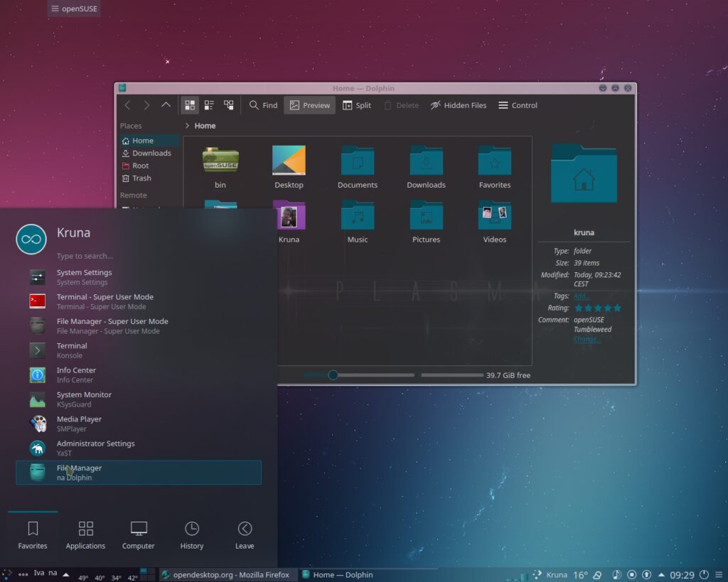Select the Favorites folder icon
The height and width of the screenshot is (582, 728).
pos(495,161)
